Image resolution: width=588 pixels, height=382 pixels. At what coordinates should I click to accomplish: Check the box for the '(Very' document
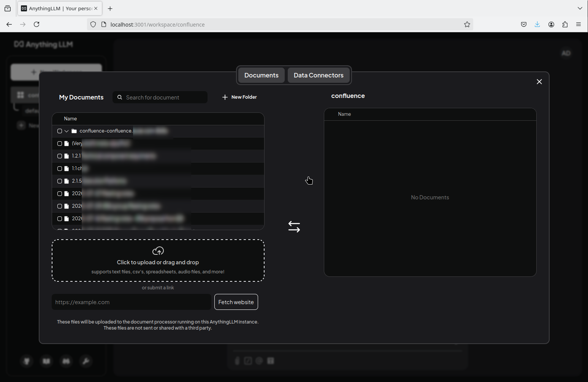pyautogui.click(x=60, y=144)
